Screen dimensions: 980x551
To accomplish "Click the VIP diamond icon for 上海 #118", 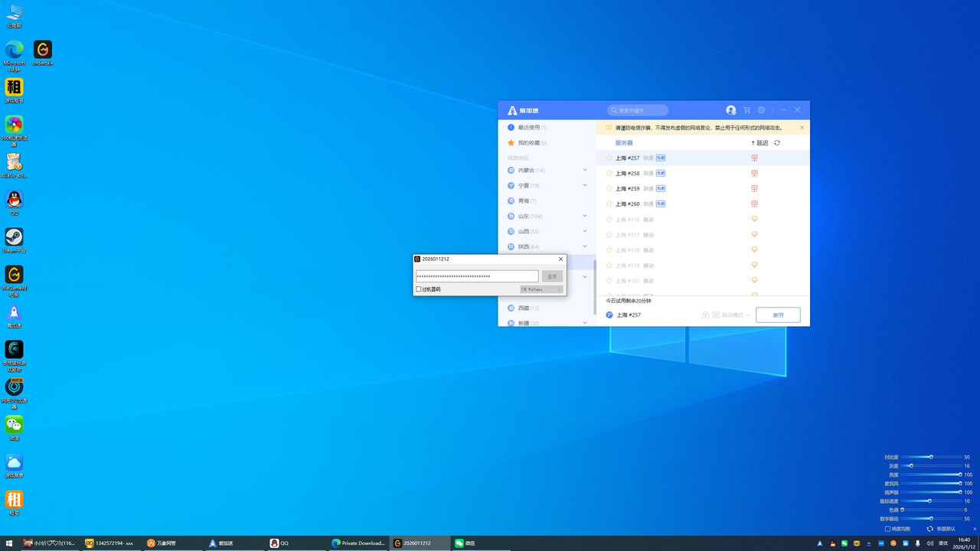I will pyautogui.click(x=754, y=250).
